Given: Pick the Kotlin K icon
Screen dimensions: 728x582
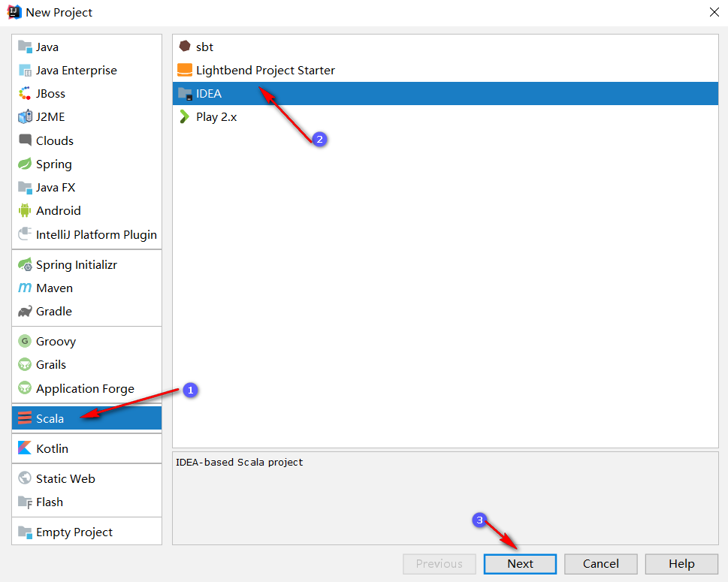Looking at the screenshot, I should pyautogui.click(x=25, y=448).
